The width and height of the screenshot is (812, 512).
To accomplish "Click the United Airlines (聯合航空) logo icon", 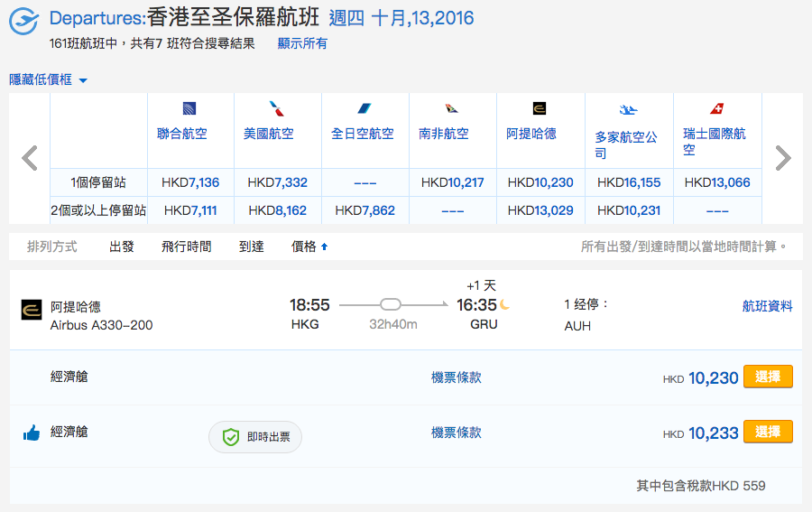I will coord(189,108).
